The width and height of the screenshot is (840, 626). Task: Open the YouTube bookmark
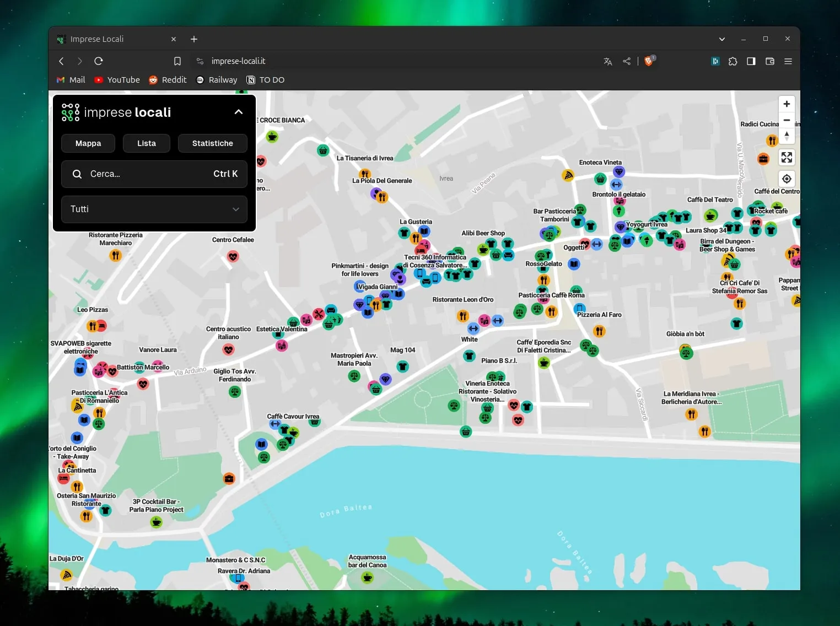(x=117, y=80)
